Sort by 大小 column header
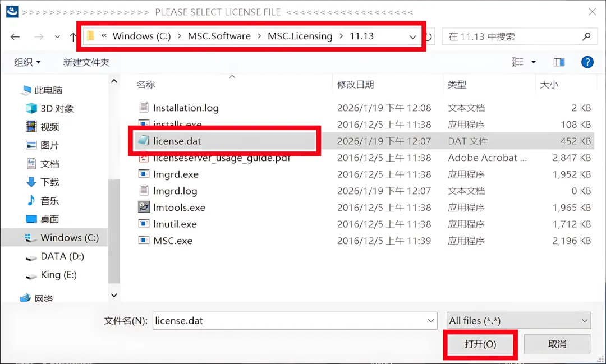 tap(549, 85)
